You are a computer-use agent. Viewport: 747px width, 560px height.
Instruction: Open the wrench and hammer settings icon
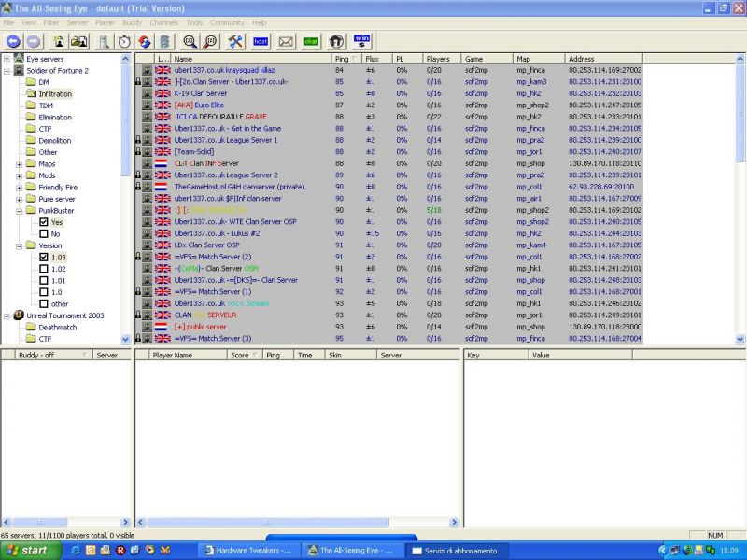pos(235,41)
